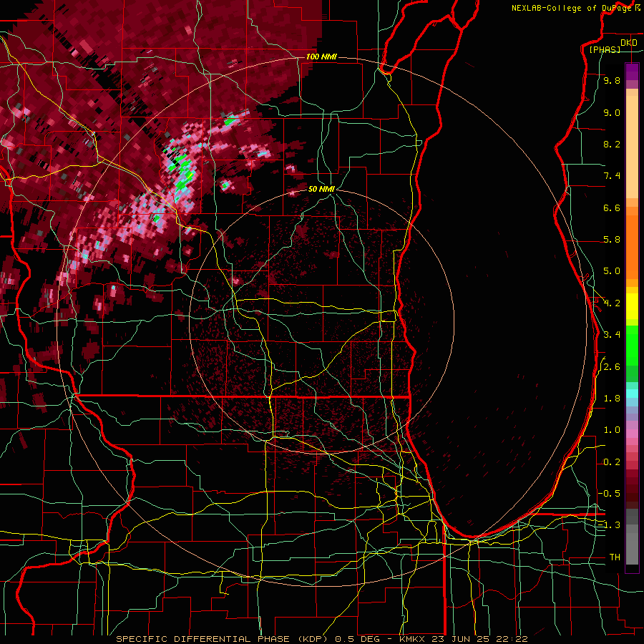Click the "6.6" scale value
The image size is (644, 644).
pyautogui.click(x=612, y=208)
